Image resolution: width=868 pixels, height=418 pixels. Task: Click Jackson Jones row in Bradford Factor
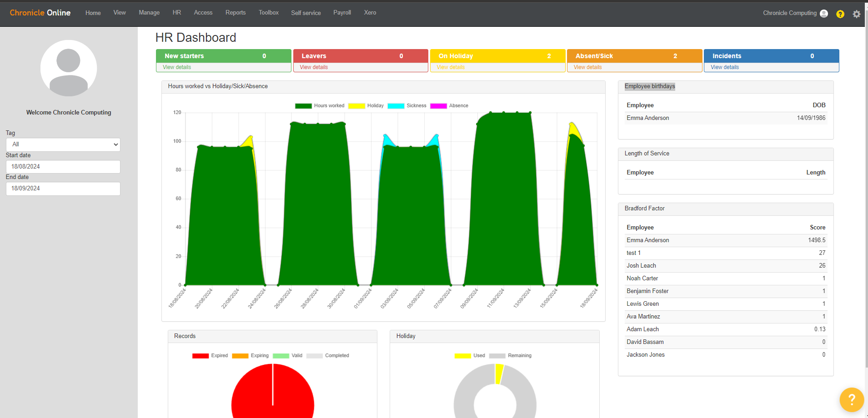(x=726, y=355)
